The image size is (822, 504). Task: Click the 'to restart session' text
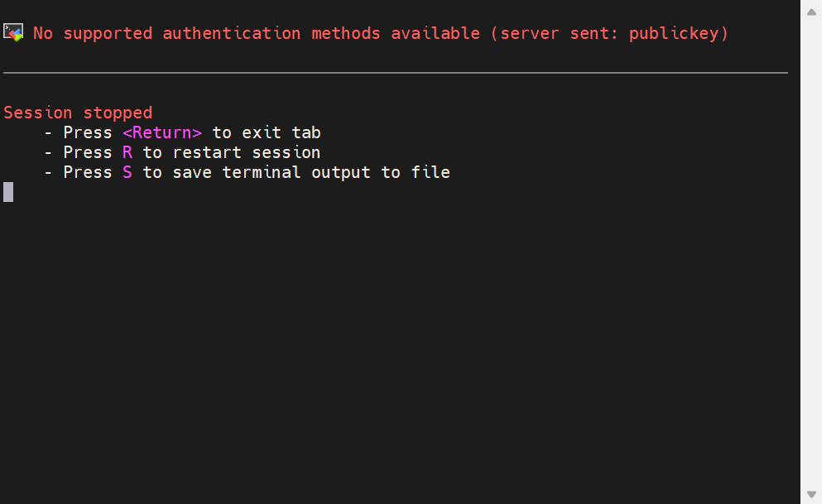231,152
